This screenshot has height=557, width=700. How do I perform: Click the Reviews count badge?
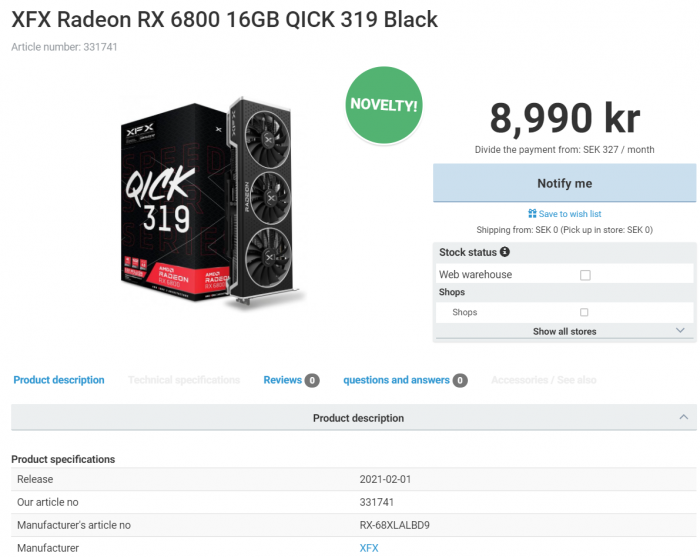tap(312, 381)
